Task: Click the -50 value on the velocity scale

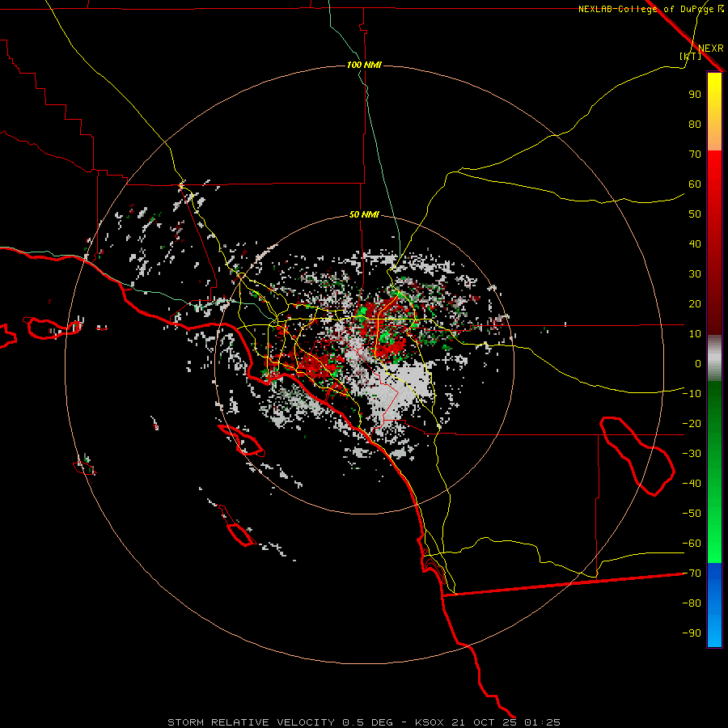Action: tap(692, 514)
